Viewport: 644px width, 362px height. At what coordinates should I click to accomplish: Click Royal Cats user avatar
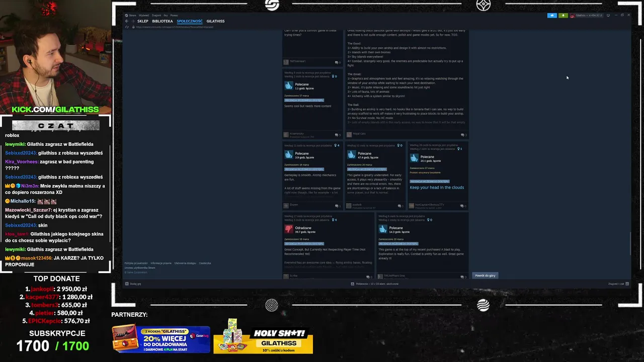(349, 134)
